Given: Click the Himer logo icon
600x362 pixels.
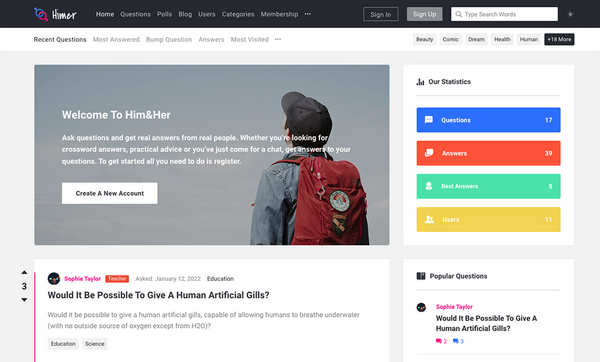Looking at the screenshot, I should [x=41, y=15].
